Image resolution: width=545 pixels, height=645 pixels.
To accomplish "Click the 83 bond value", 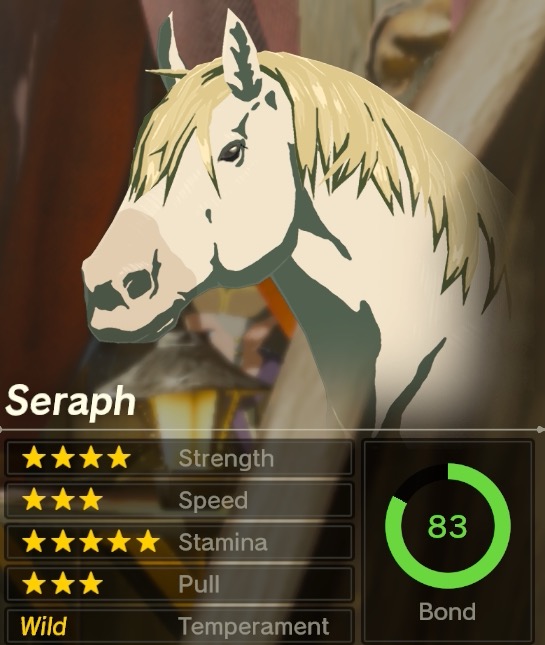I will (x=448, y=526).
